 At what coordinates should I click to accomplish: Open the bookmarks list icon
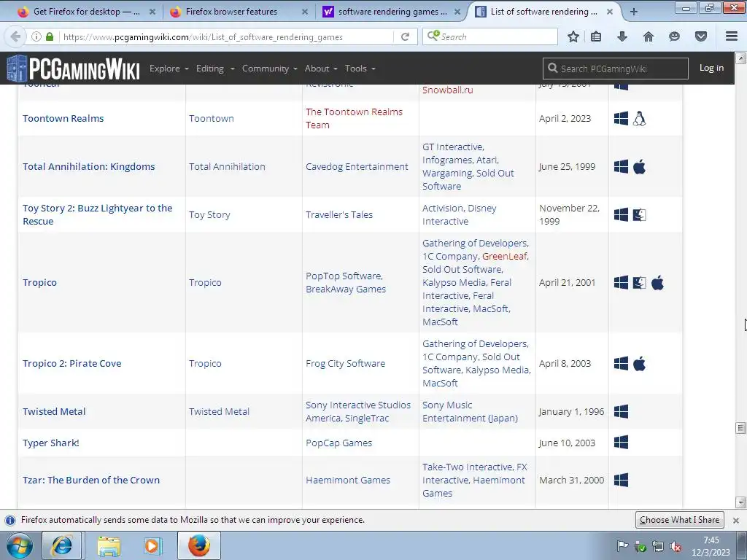click(x=596, y=36)
